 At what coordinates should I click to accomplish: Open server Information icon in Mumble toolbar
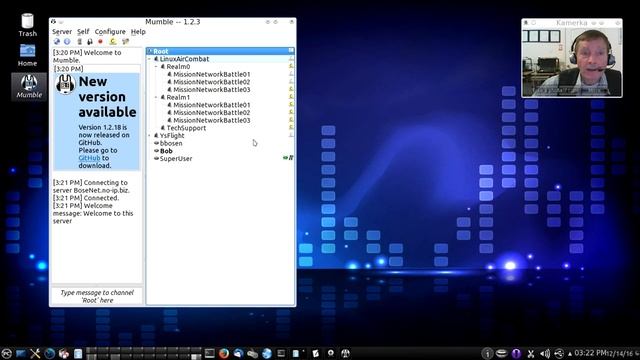click(67, 42)
